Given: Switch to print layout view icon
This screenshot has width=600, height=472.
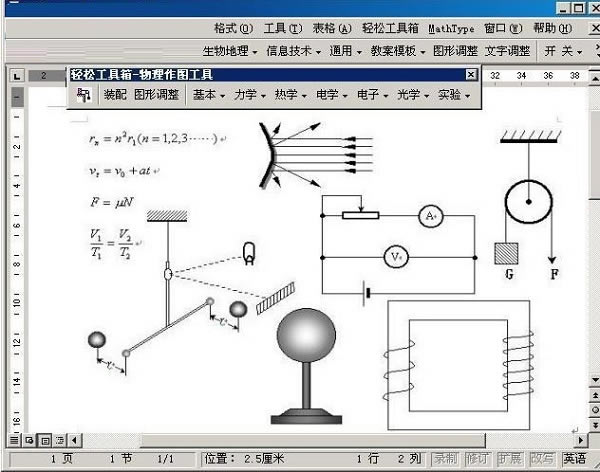Looking at the screenshot, I should (x=45, y=440).
